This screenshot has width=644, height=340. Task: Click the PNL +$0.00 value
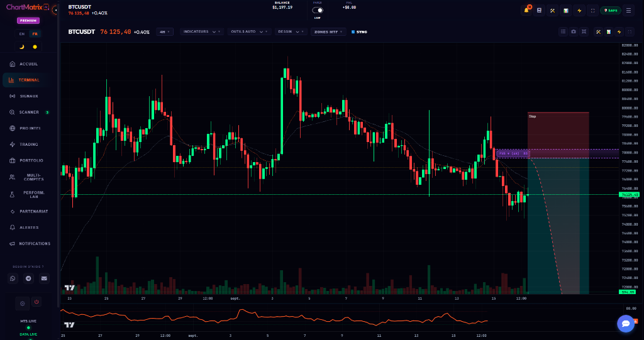point(349,8)
